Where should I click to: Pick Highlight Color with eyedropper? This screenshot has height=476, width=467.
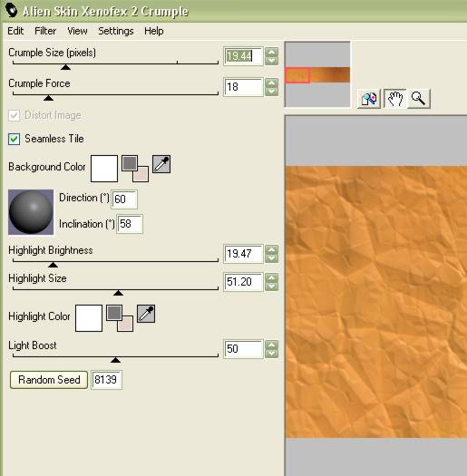[x=146, y=314]
